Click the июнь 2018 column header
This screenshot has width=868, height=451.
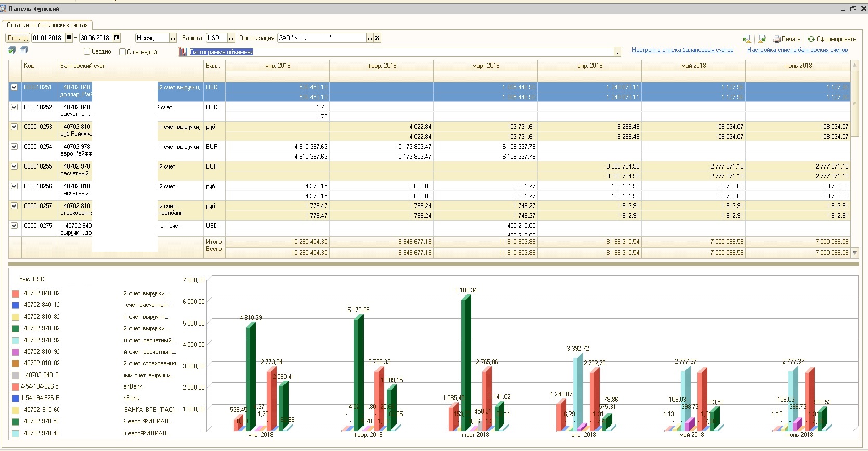pos(798,66)
